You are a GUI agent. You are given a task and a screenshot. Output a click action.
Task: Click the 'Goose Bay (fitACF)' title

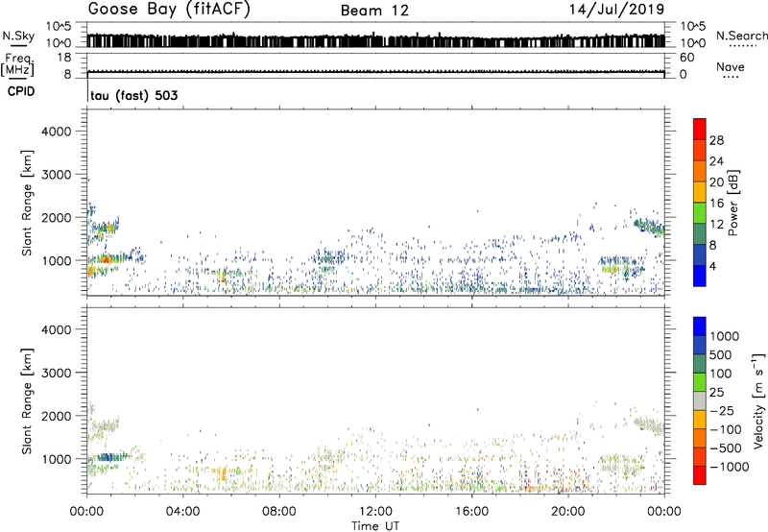[x=169, y=9]
